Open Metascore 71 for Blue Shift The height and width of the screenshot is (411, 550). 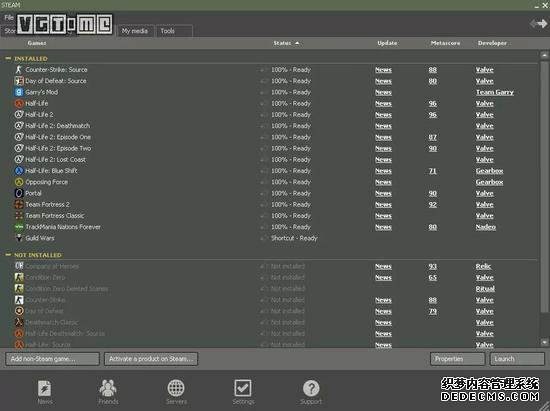pos(432,170)
